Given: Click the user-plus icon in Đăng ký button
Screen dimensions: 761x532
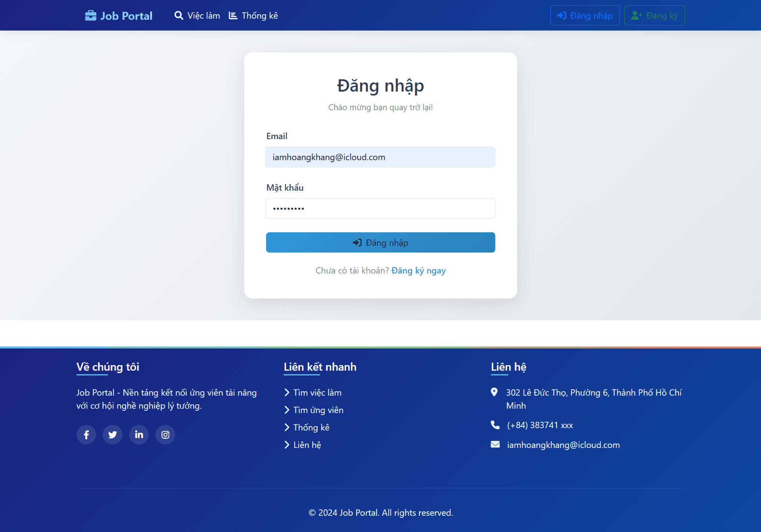Looking at the screenshot, I should (636, 15).
